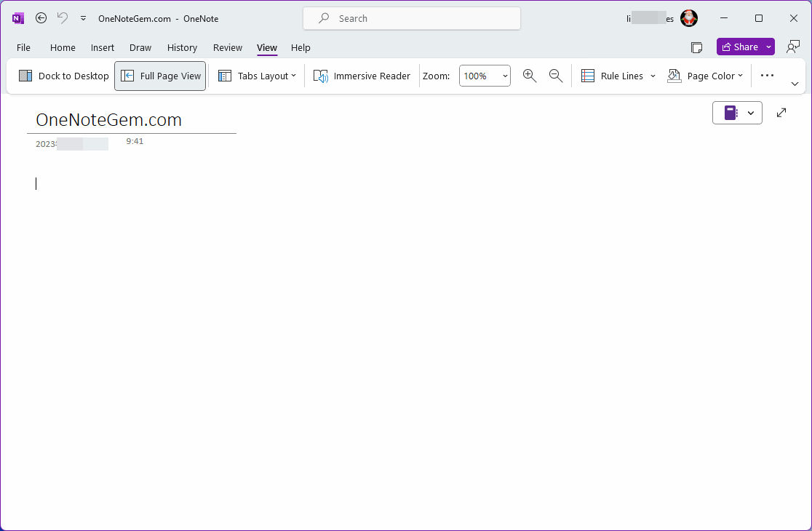Viewport: 812px width, 531px height.
Task: Open the user account avatar
Action: tap(689, 18)
